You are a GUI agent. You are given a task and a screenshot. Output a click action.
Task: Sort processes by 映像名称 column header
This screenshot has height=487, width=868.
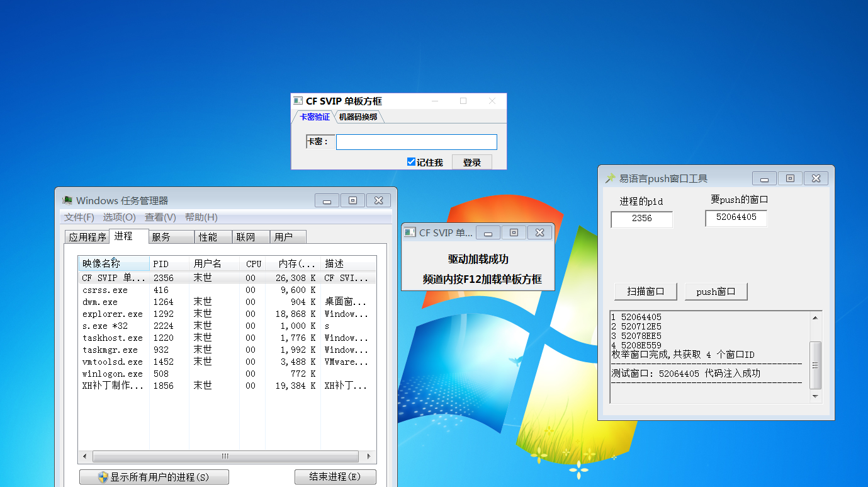114,263
